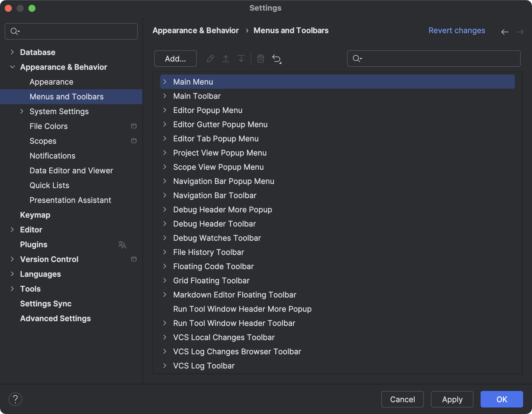Screen dimensions: 532x414
Task: Collapse the Appearance & Behavior section
Action: pyautogui.click(x=12, y=67)
